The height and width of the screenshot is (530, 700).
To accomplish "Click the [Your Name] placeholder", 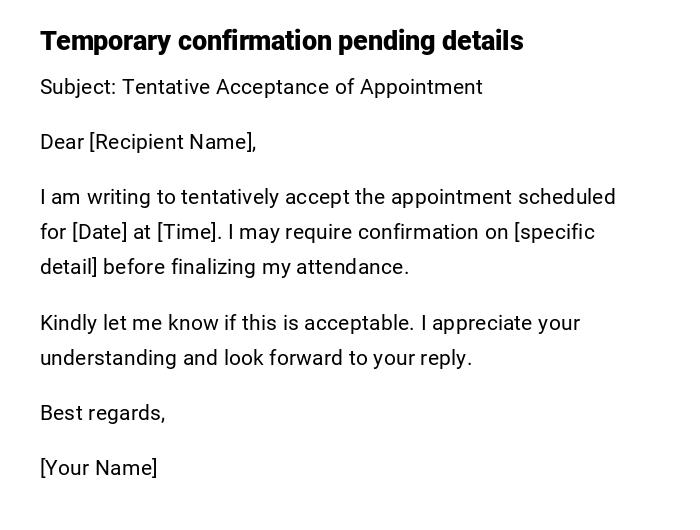I will coord(98,468).
